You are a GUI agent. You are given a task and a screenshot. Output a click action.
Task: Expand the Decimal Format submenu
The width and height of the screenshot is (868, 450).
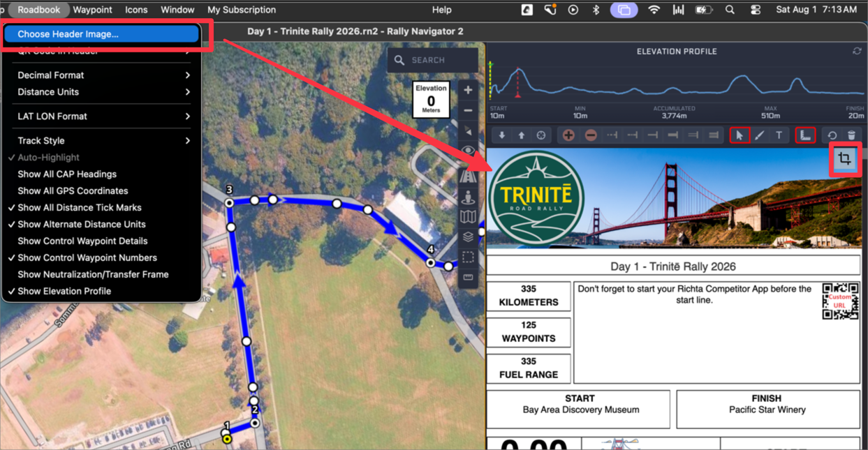point(101,75)
